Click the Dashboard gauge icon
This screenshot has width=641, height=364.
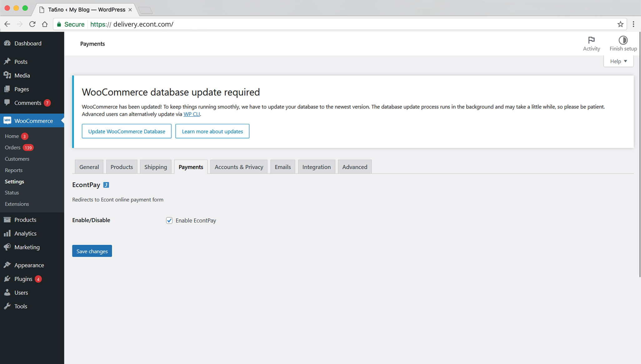click(7, 43)
